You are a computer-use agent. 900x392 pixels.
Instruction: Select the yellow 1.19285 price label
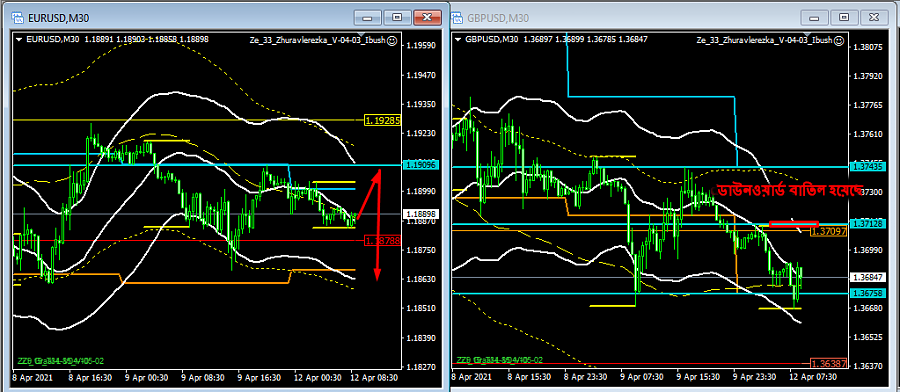click(x=383, y=121)
